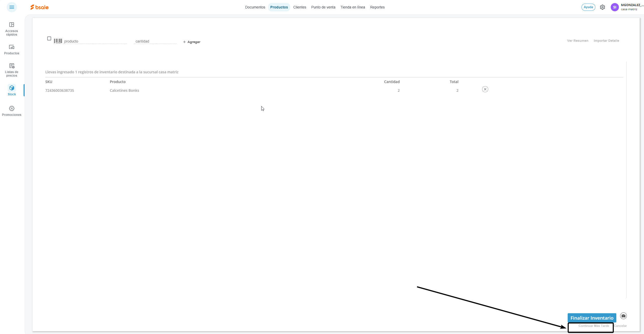Open the Documentos menu
This screenshot has width=644, height=334.
click(x=255, y=7)
